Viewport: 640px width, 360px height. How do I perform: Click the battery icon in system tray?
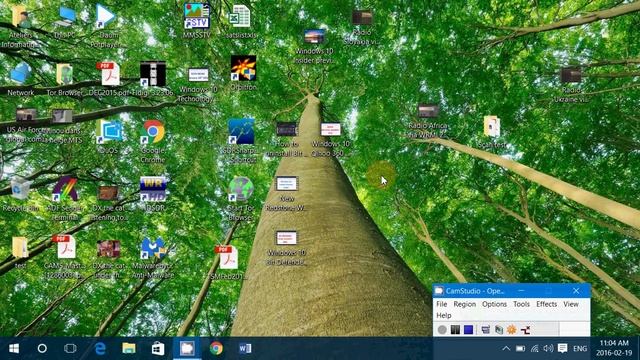click(520, 349)
